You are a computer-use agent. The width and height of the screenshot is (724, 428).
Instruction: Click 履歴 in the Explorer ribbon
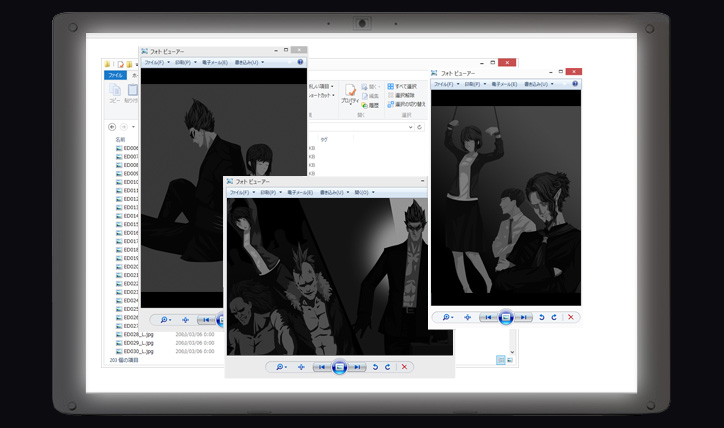pyautogui.click(x=370, y=105)
